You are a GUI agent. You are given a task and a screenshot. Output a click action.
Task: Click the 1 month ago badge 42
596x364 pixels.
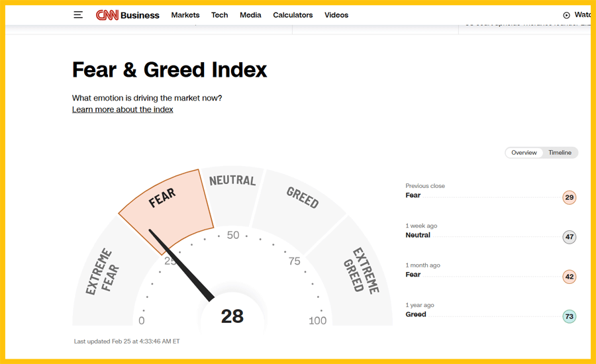click(x=569, y=277)
